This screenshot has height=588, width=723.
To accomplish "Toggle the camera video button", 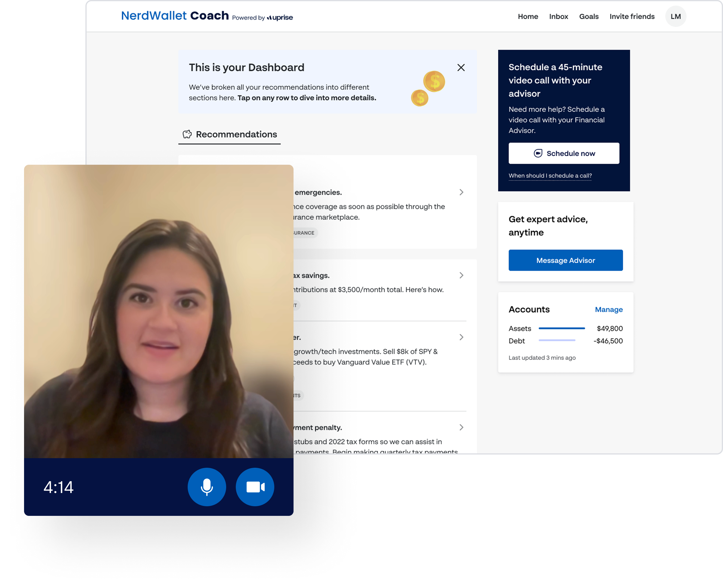I will (255, 487).
